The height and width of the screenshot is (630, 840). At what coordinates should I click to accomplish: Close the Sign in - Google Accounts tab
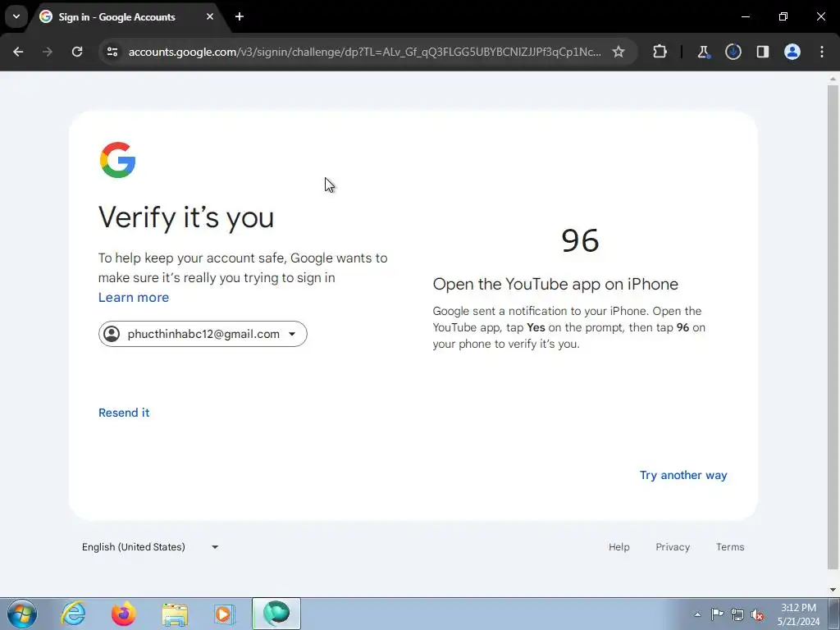coord(209,16)
